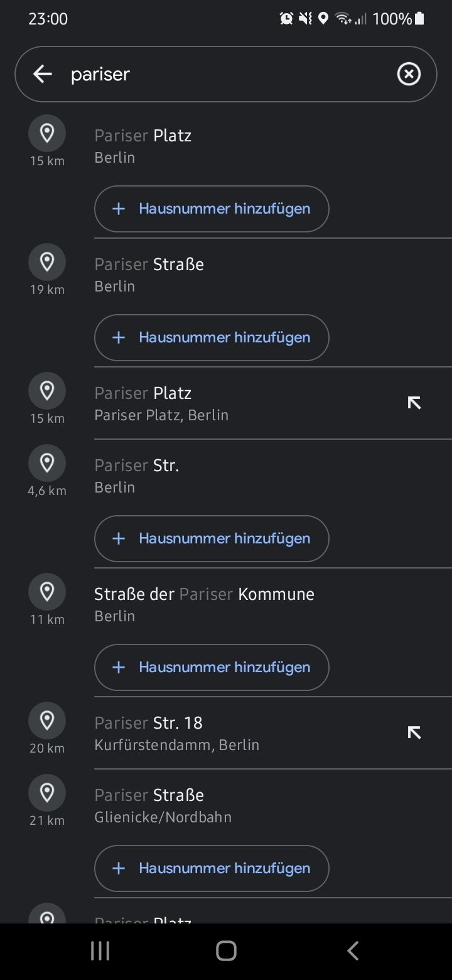Add house number to Pariser Platz Berlin
The height and width of the screenshot is (980, 452).
coord(212,209)
